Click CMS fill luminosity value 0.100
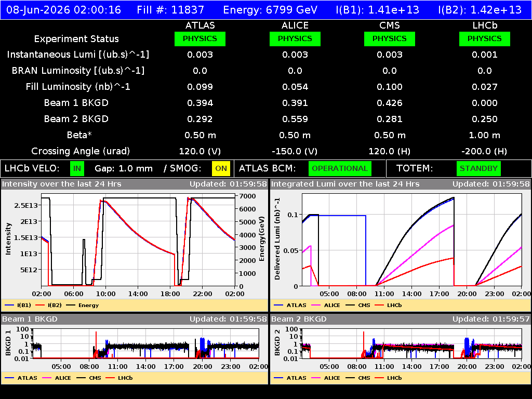Viewport: 532px width, 399px height. [390, 87]
